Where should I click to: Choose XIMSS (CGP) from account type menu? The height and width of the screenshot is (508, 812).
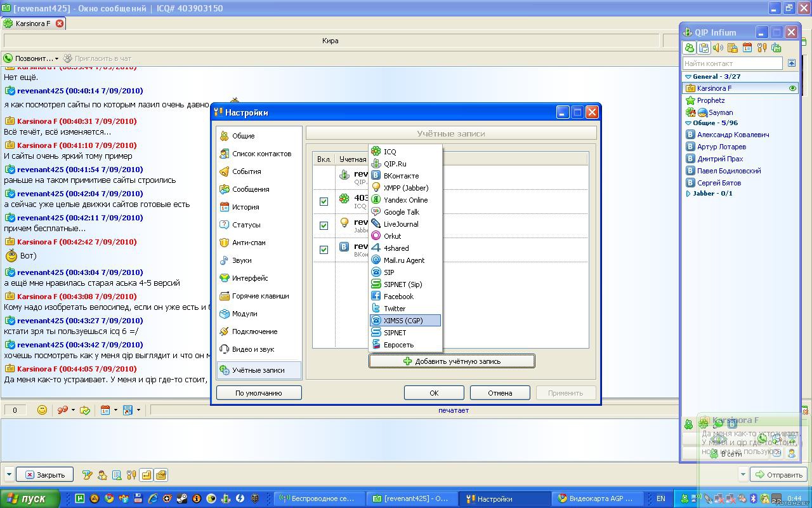coord(405,321)
